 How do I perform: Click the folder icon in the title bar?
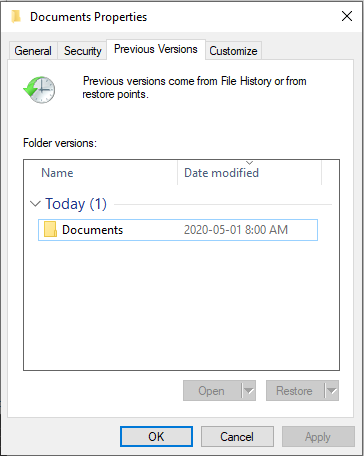pyautogui.click(x=16, y=17)
